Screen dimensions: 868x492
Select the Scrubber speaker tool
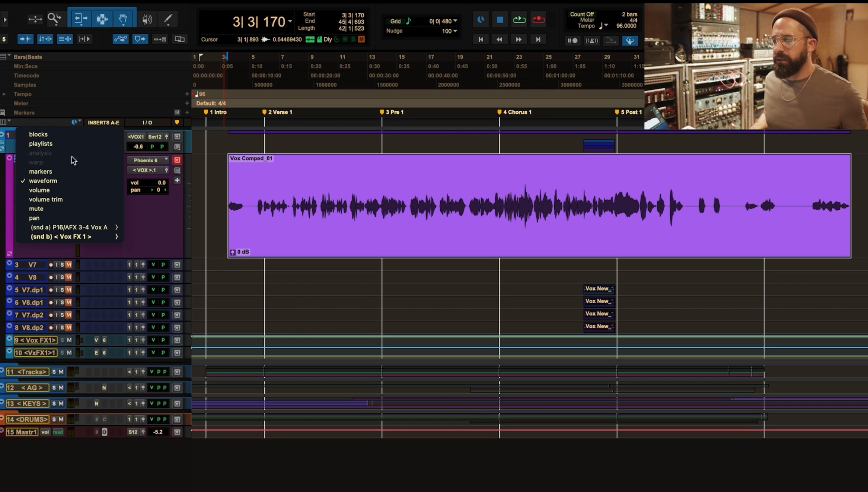pyautogui.click(x=147, y=19)
